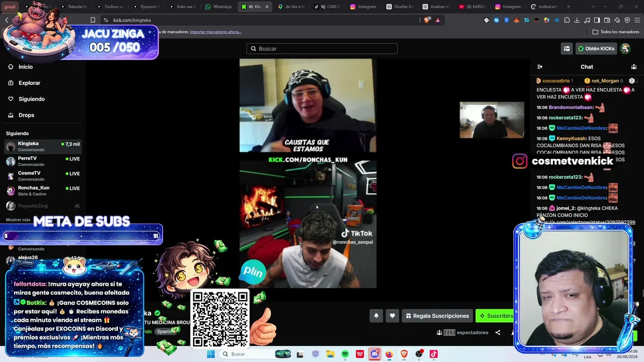Click the cosmetvenkick Instagram overlay text
Viewport: 644px width, 362px height.
click(572, 161)
